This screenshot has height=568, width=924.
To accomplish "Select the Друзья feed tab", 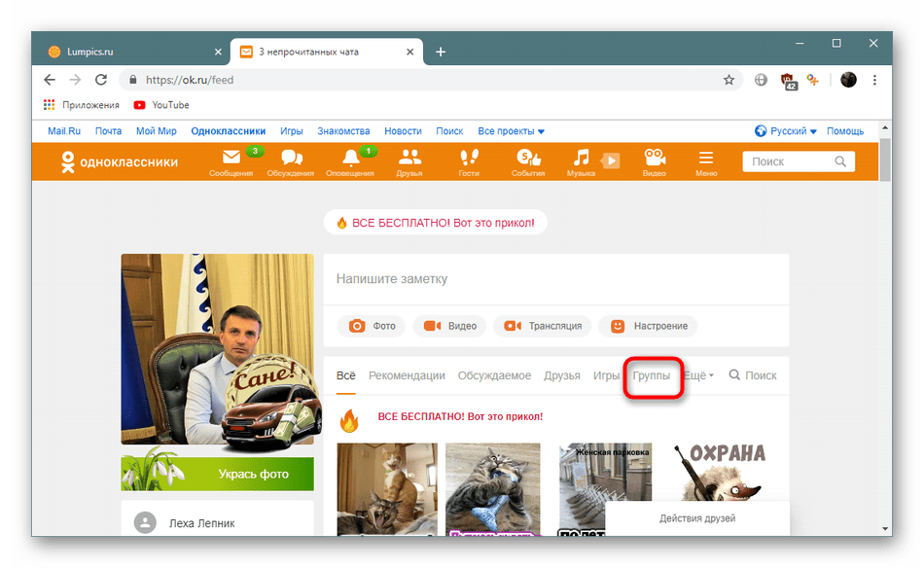I will (x=561, y=375).
